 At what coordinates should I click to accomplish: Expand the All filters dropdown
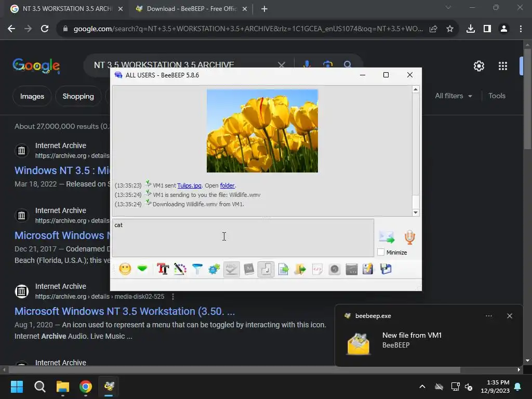point(453,96)
